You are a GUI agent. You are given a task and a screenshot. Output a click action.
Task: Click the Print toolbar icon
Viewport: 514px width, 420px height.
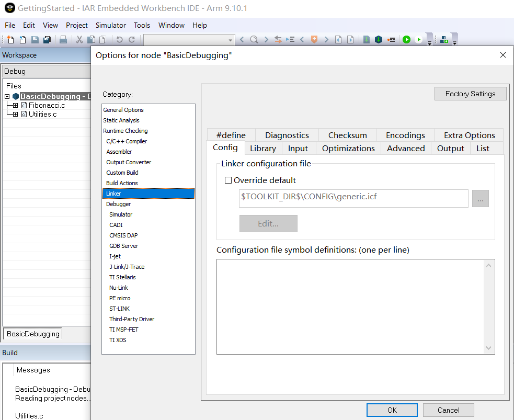[x=63, y=40]
